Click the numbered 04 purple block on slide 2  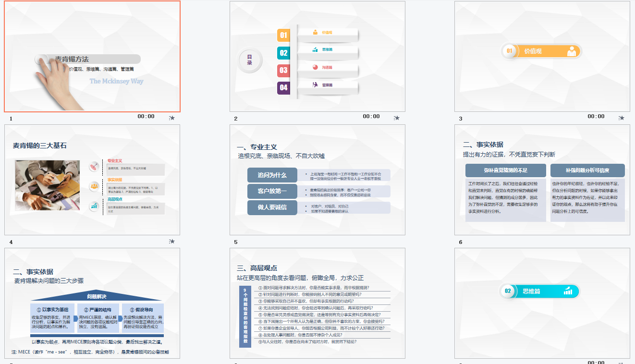click(x=284, y=88)
